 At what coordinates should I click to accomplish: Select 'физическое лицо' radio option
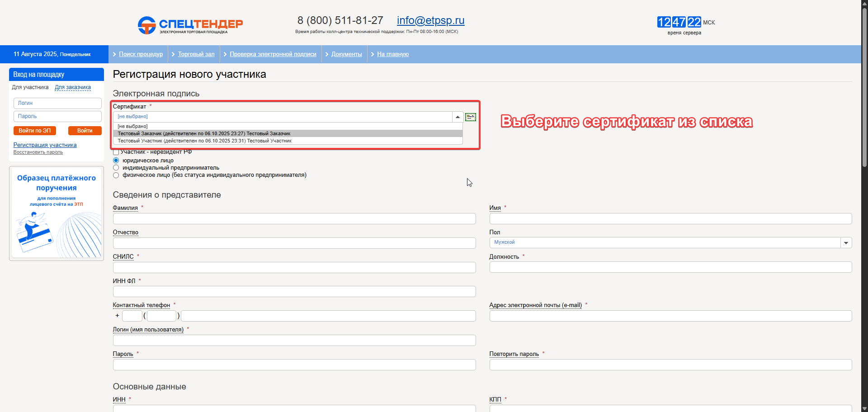116,175
